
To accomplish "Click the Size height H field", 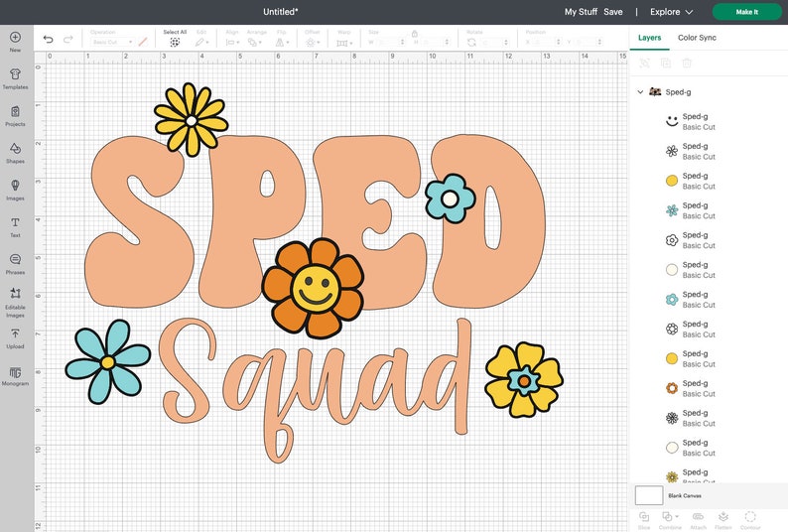I will pyautogui.click(x=435, y=43).
